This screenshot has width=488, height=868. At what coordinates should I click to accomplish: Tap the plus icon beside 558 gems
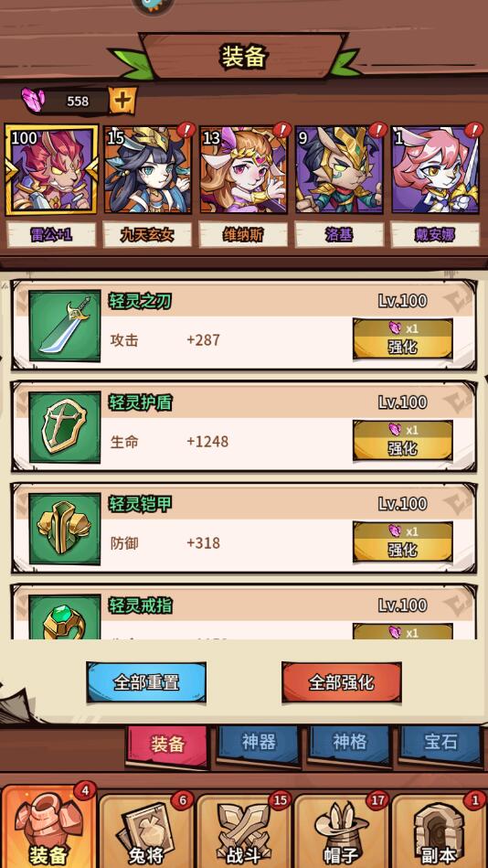point(122,101)
